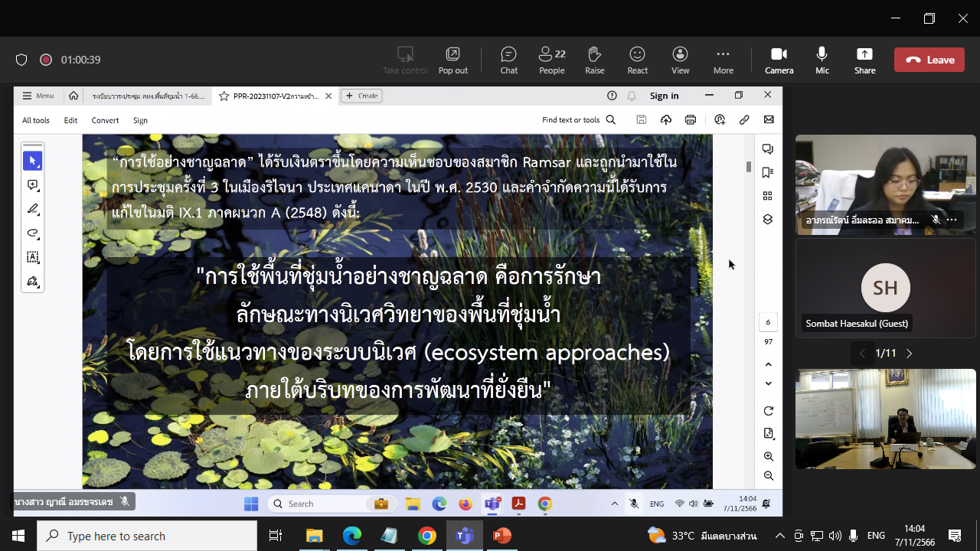
Task: Toggle the Camera on or off
Action: [x=779, y=60]
